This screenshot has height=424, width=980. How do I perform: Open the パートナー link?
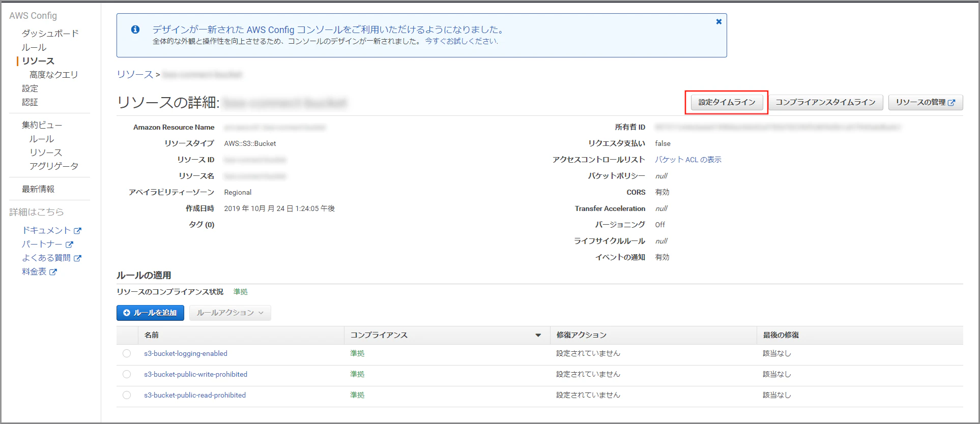(x=42, y=245)
